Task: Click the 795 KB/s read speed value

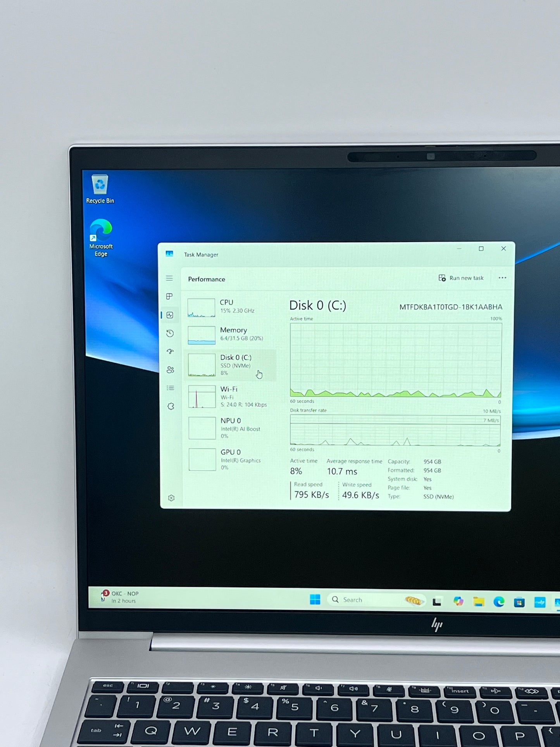Action: click(x=312, y=495)
